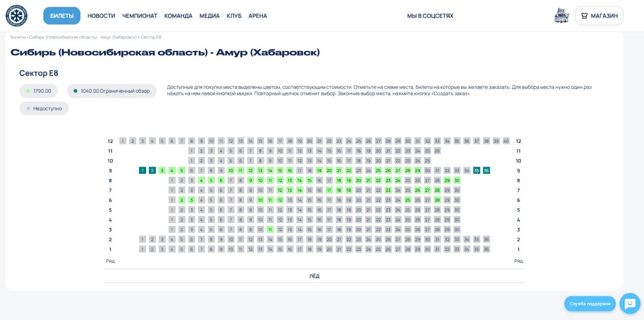Go to Билеты breadcrumb link

(x=18, y=37)
